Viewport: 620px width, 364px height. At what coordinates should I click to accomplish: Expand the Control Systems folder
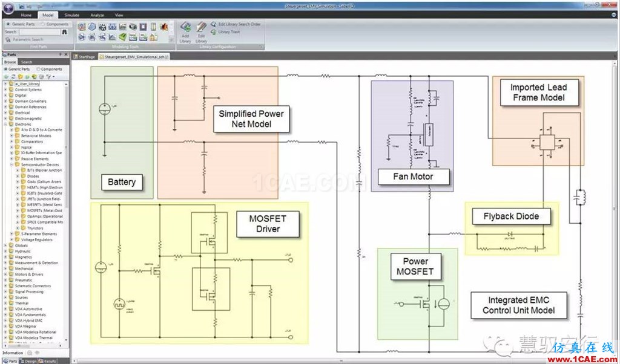pos(5,89)
